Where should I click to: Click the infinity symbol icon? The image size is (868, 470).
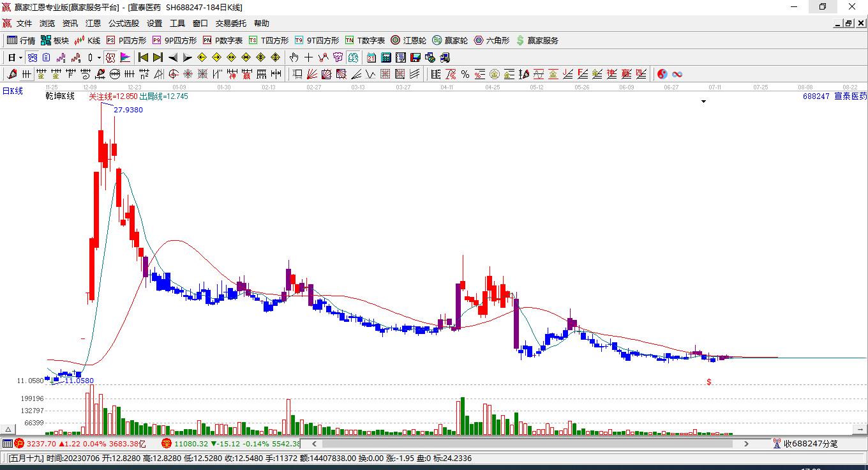coord(677,74)
